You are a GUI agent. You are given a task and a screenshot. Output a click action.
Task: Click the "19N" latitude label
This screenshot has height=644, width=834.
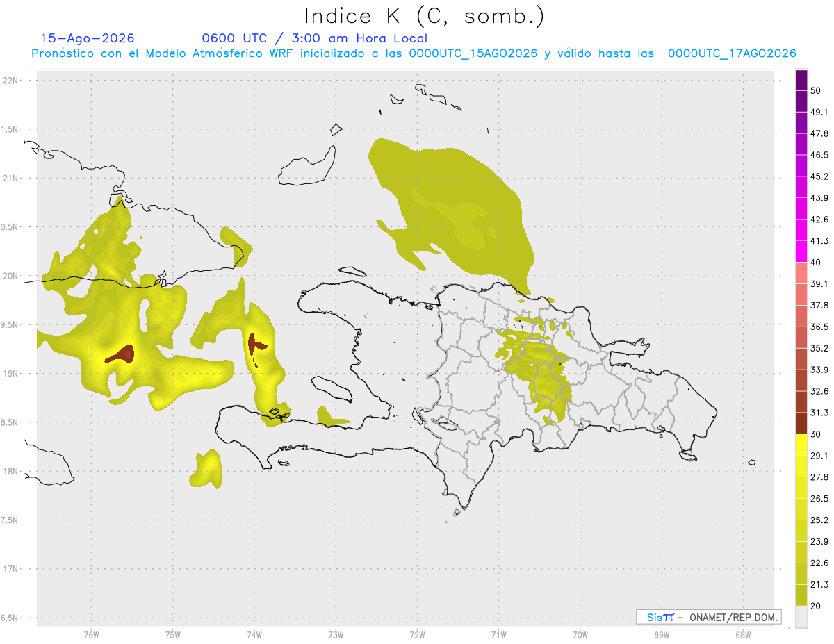[10, 373]
